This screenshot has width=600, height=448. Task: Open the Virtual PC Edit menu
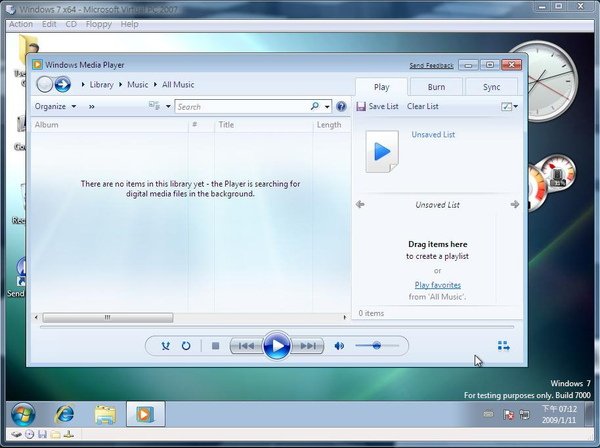[49, 24]
